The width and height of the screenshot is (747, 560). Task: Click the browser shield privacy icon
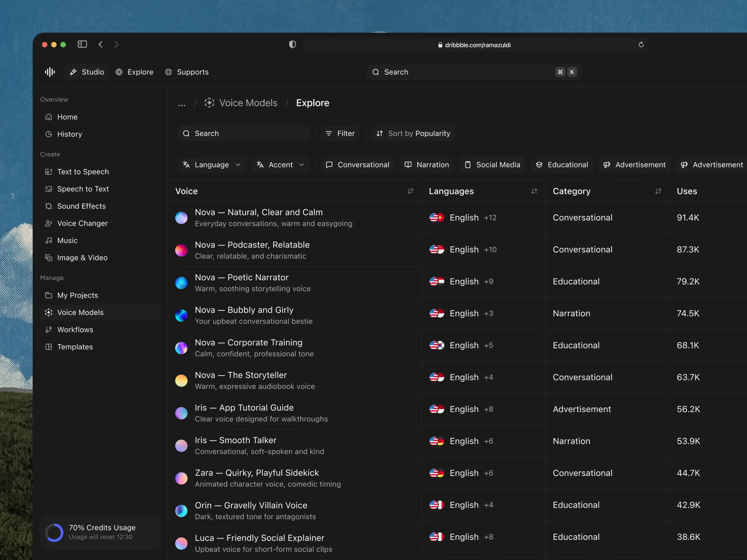(x=292, y=45)
